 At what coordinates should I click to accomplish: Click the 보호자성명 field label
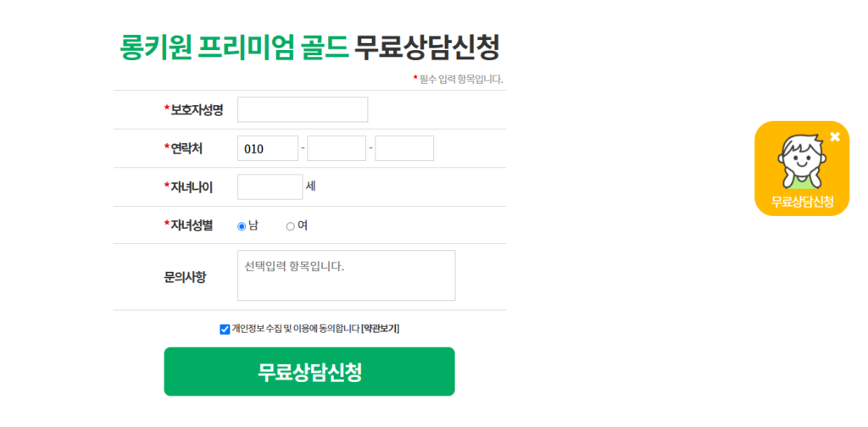pyautogui.click(x=194, y=110)
